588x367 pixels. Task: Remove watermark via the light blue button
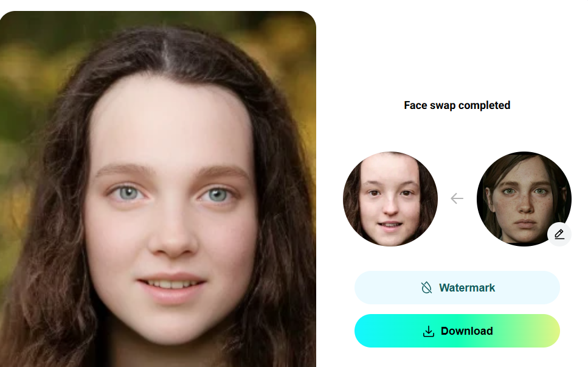[457, 287]
